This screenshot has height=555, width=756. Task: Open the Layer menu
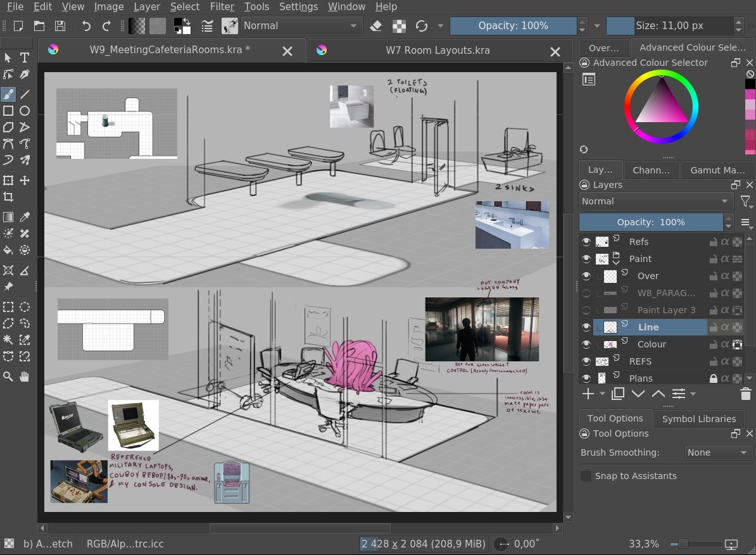[146, 7]
